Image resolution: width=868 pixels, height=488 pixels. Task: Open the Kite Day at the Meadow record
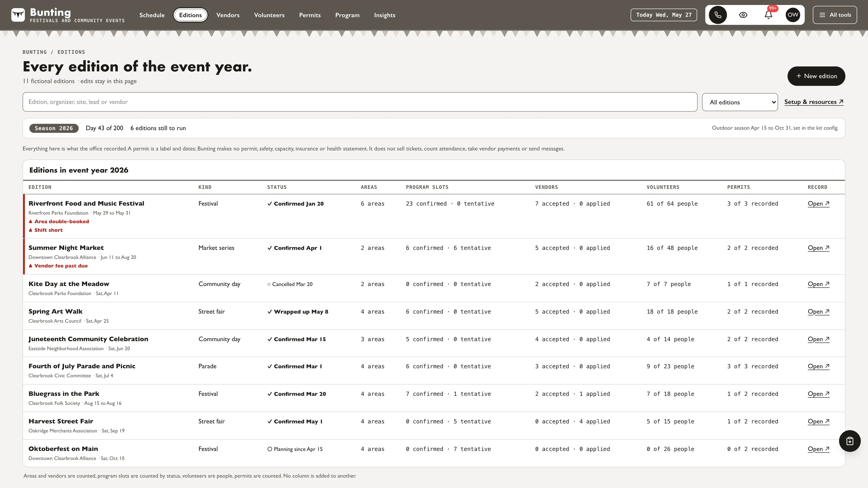818,284
